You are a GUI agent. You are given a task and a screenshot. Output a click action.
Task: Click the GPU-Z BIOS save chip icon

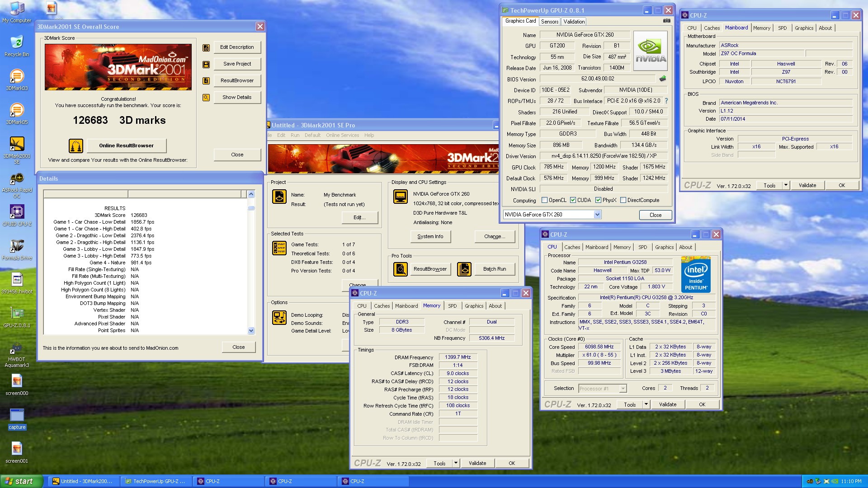(x=662, y=79)
